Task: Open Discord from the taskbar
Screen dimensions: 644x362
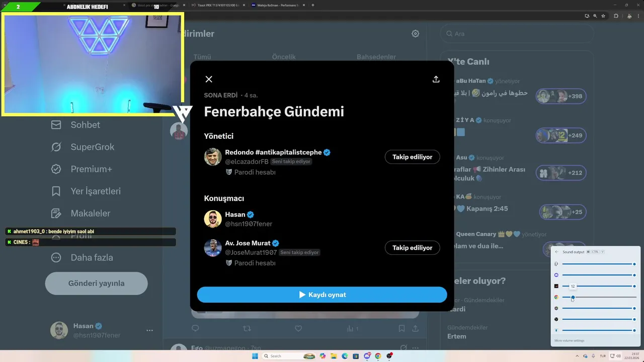Action: (367, 356)
